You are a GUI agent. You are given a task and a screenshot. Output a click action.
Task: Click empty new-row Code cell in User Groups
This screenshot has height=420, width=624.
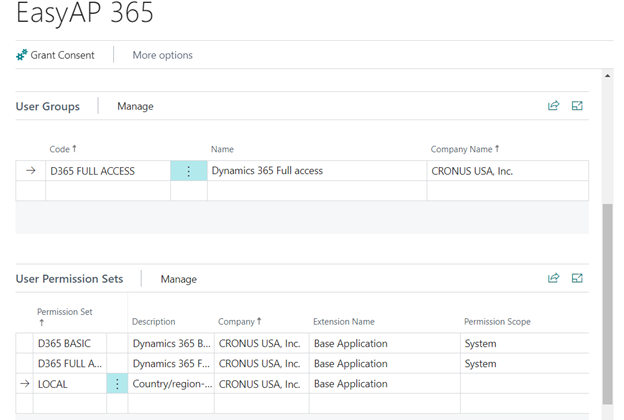(x=108, y=191)
